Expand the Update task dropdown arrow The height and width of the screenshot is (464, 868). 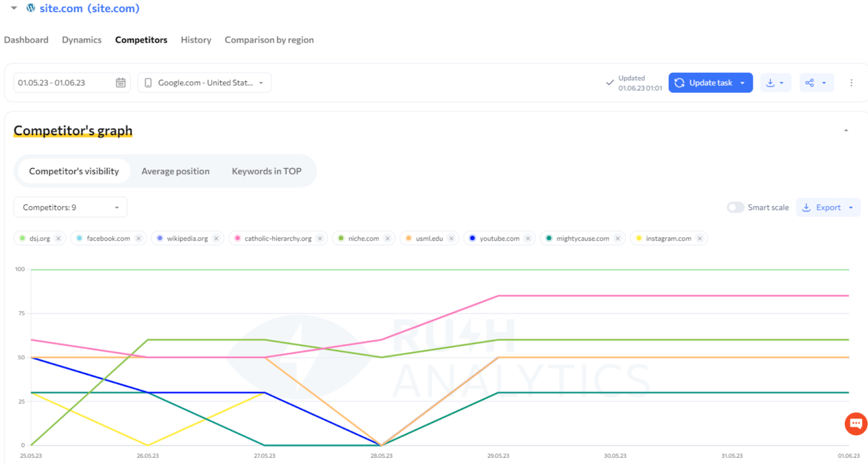click(x=743, y=83)
